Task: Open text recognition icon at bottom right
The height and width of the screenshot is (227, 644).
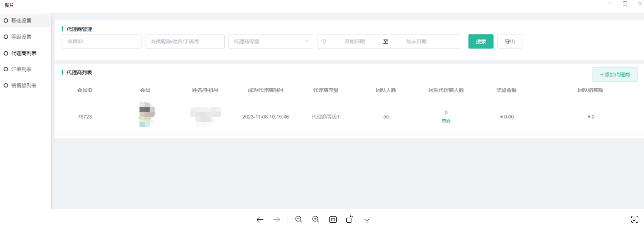Action: coord(634,219)
